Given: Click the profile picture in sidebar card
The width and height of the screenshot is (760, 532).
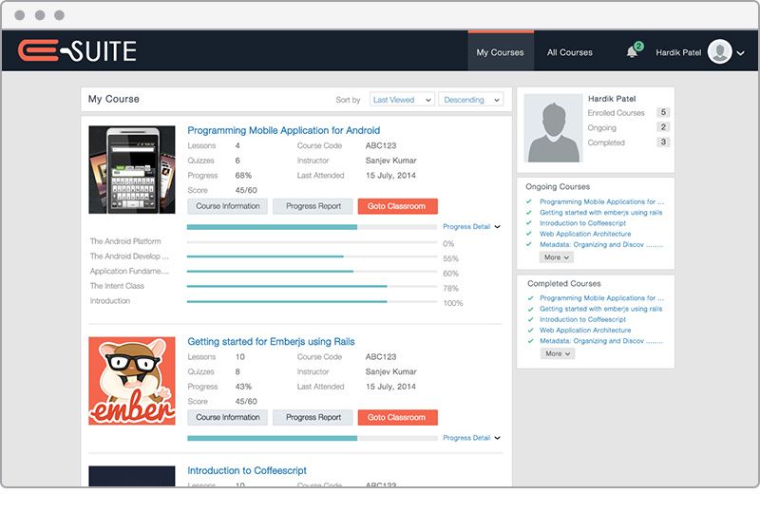Looking at the screenshot, I should pos(553,128).
